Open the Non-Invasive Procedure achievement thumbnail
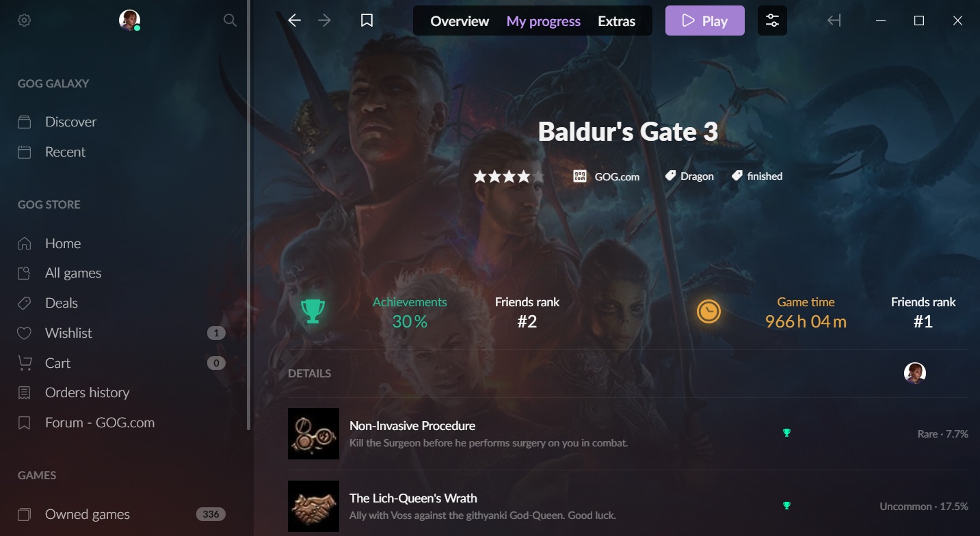Viewport: 980px width, 536px height. pyautogui.click(x=313, y=433)
